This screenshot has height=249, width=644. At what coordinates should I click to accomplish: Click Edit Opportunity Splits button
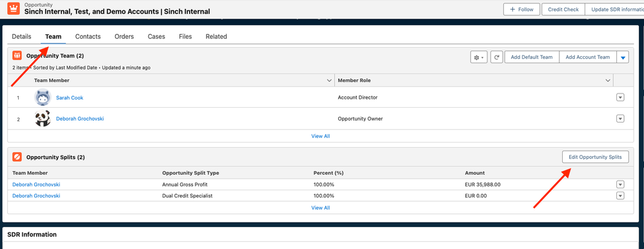[595, 157]
